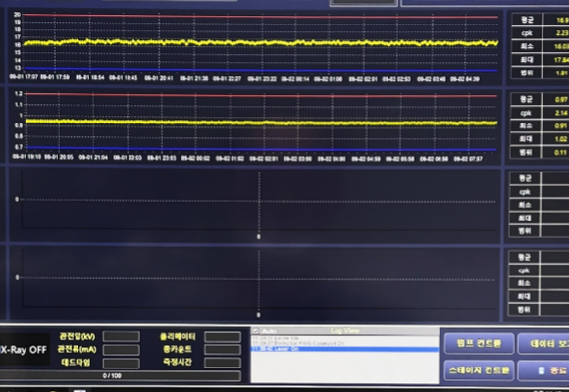Viewport: 569px width, 392px height.
Task: Click the cpk value 2.14 in second stats table
Action: (561, 113)
